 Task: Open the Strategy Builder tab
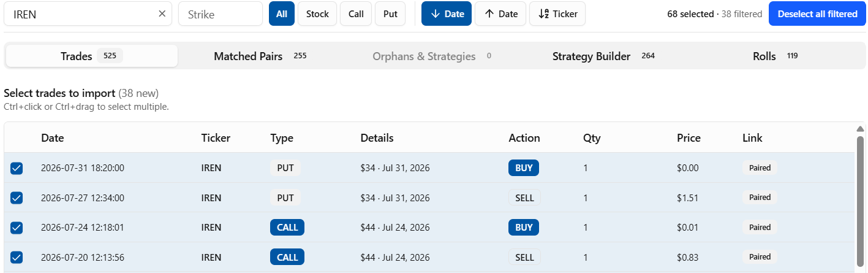[603, 56]
